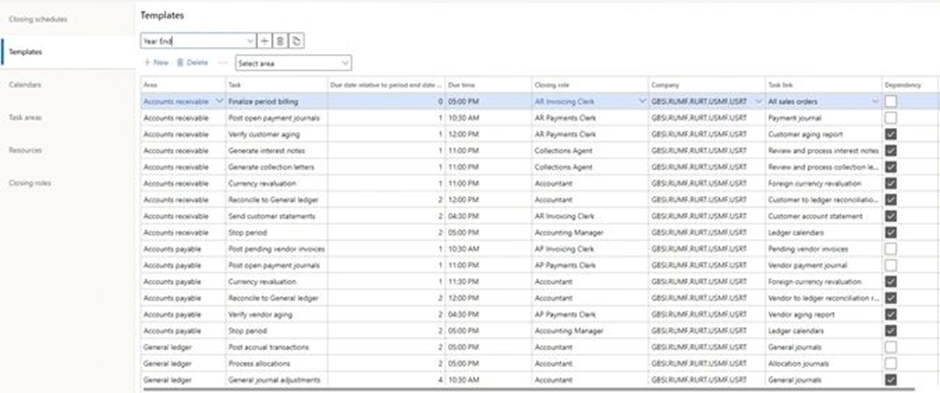Click the Due date relative to period end header

tap(386, 85)
